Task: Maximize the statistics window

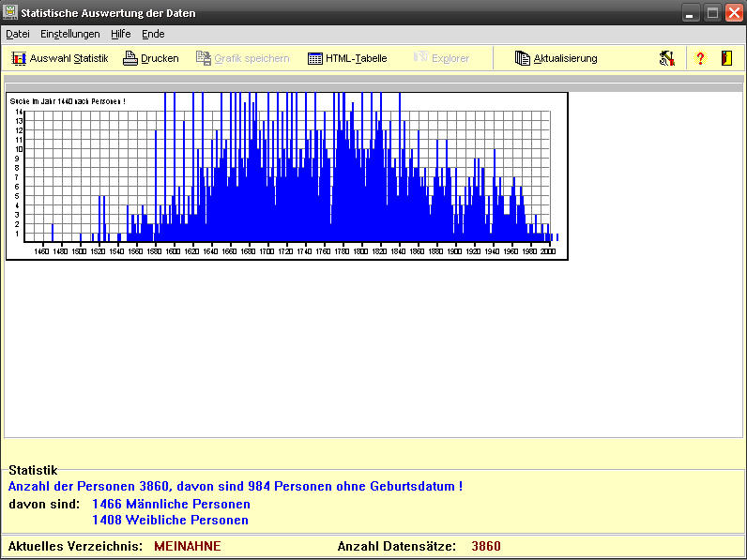Action: 712,13
